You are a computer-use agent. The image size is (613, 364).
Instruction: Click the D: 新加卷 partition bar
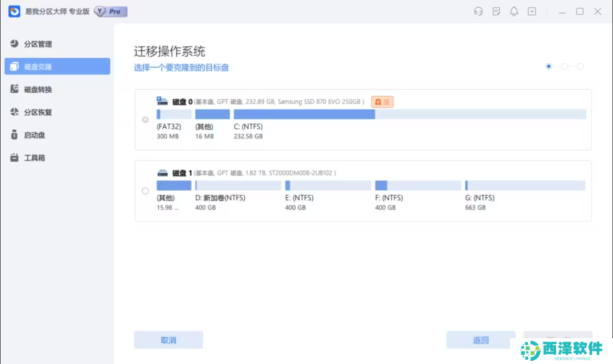tap(238, 185)
